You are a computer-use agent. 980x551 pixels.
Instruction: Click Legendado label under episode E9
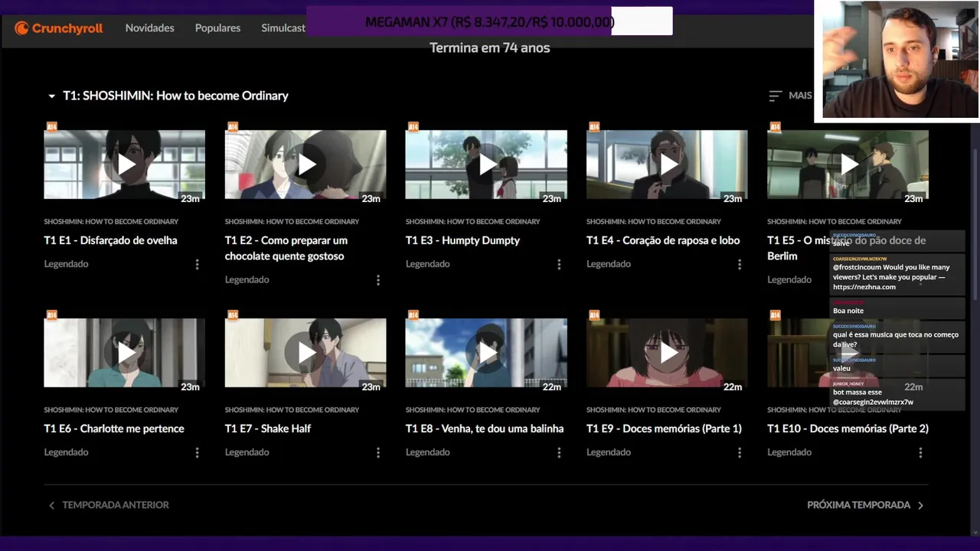click(x=609, y=452)
